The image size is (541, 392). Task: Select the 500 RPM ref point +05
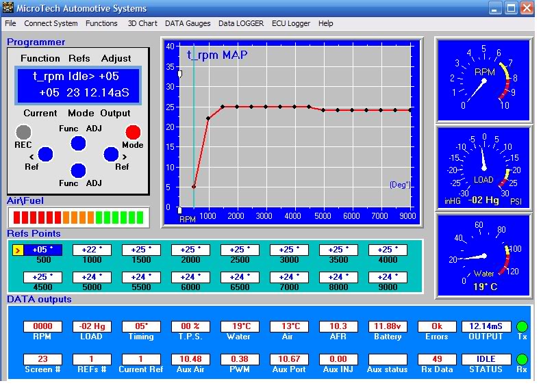point(42,250)
